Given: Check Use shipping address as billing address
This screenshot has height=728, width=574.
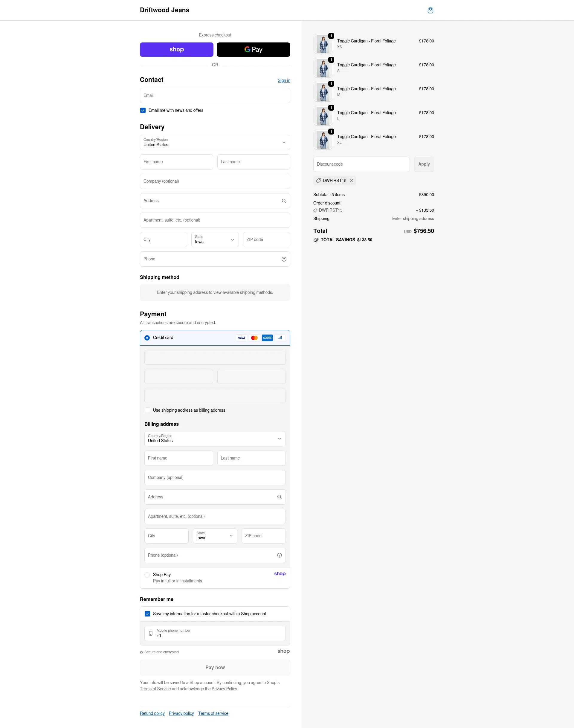Looking at the screenshot, I should click(147, 410).
